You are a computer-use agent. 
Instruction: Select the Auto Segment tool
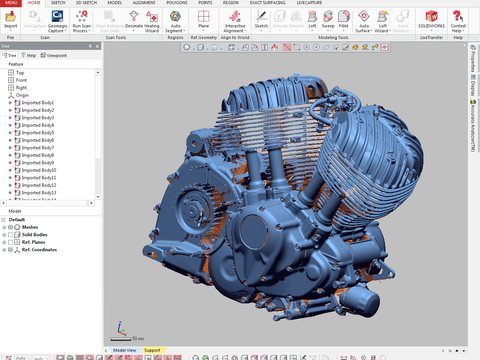point(175,21)
